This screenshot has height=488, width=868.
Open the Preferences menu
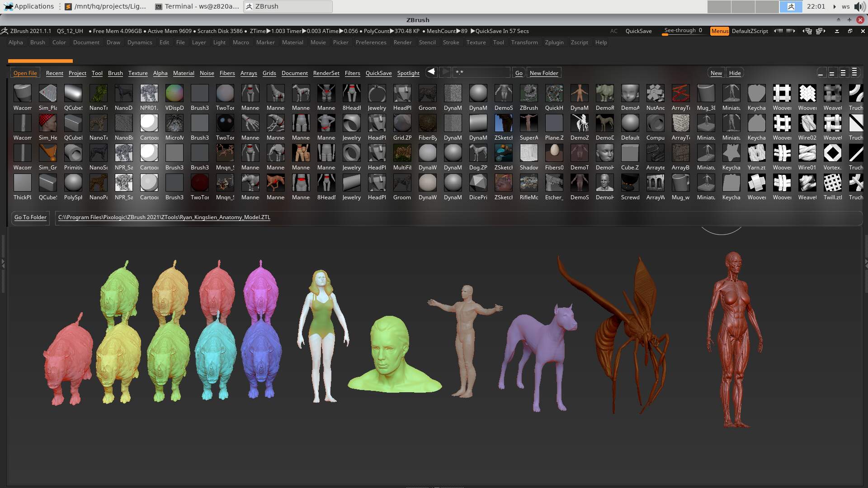pos(371,42)
